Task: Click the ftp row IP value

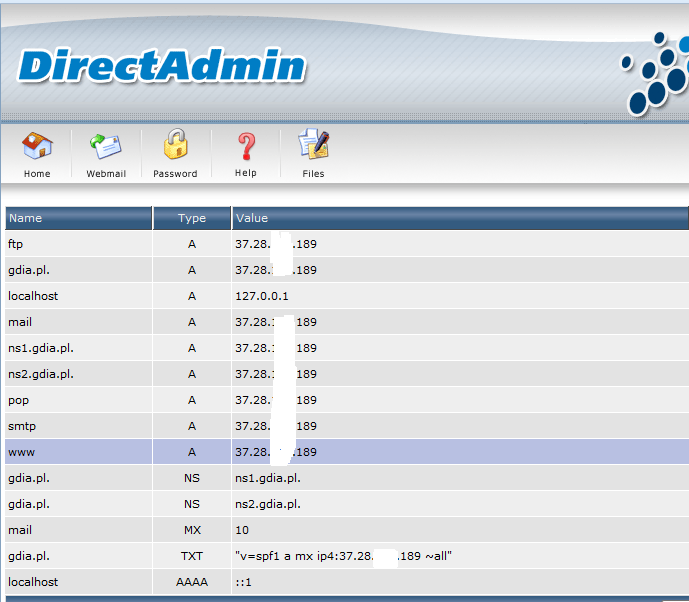Action: [x=276, y=244]
